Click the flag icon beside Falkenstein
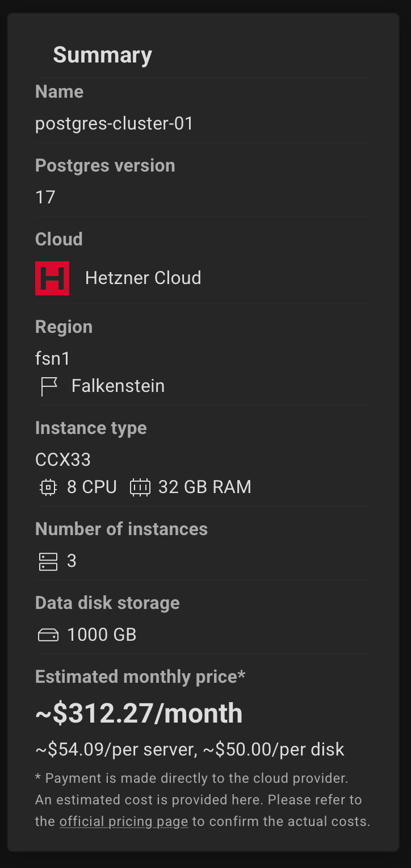 click(x=49, y=386)
